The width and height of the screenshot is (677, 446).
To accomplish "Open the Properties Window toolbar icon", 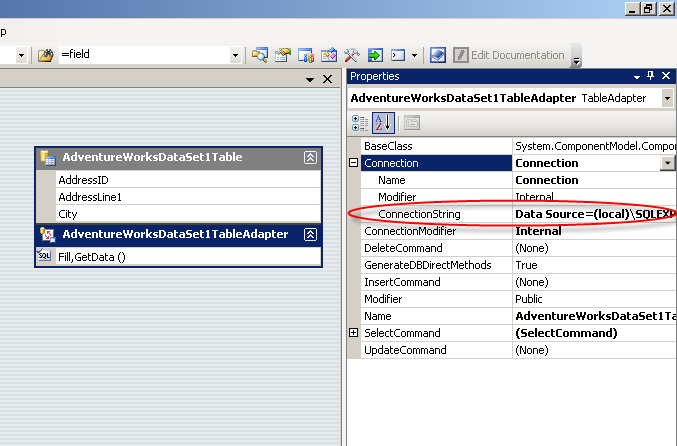I will (283, 55).
